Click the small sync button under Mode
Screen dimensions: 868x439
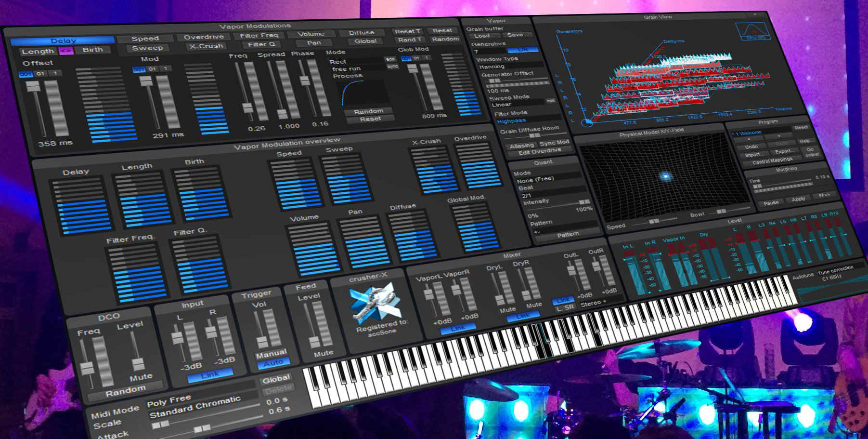point(393,67)
